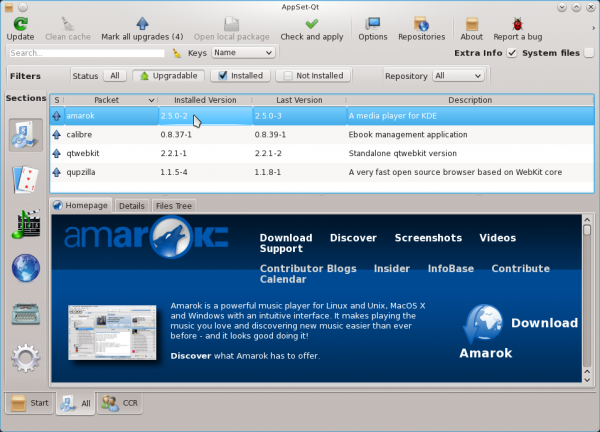Select the gear system section
This screenshot has height=432, width=600.
point(26,358)
